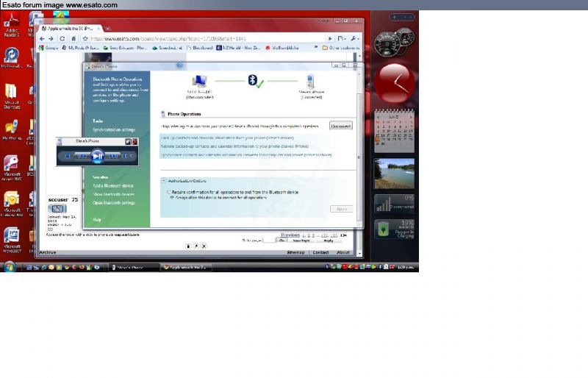The width and height of the screenshot is (588, 378).
Task: Select the Apple unveils browser tab
Action: coord(70,29)
